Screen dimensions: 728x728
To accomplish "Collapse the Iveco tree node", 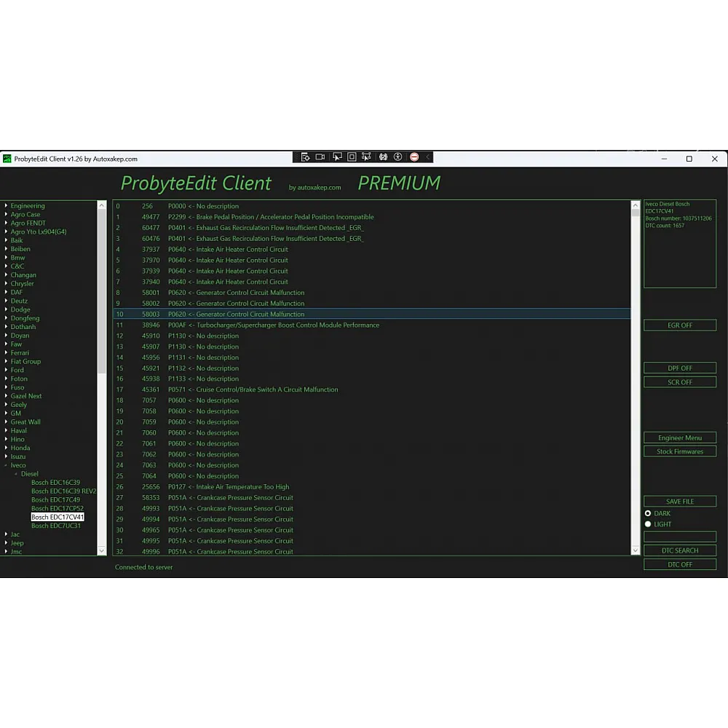I will [x=6, y=465].
